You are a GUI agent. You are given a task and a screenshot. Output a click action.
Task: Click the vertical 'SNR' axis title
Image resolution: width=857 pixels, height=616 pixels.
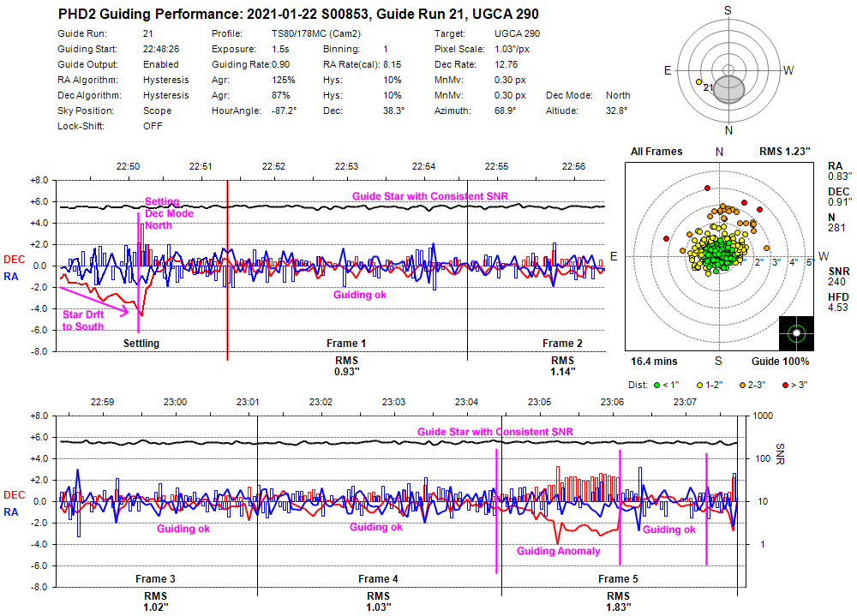point(780,454)
